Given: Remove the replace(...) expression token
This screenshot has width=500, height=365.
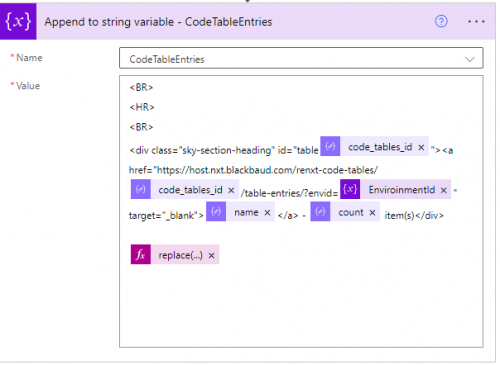Looking at the screenshot, I should [211, 256].
